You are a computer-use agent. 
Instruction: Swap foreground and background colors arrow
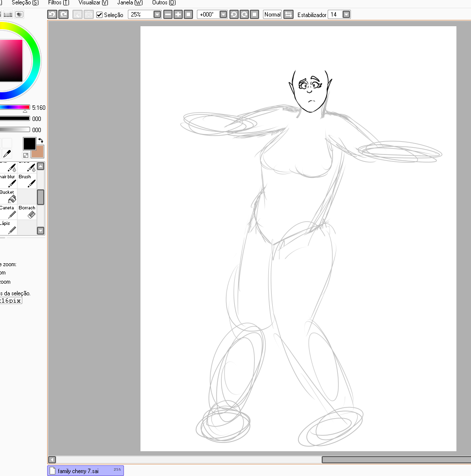pyautogui.click(x=40, y=141)
